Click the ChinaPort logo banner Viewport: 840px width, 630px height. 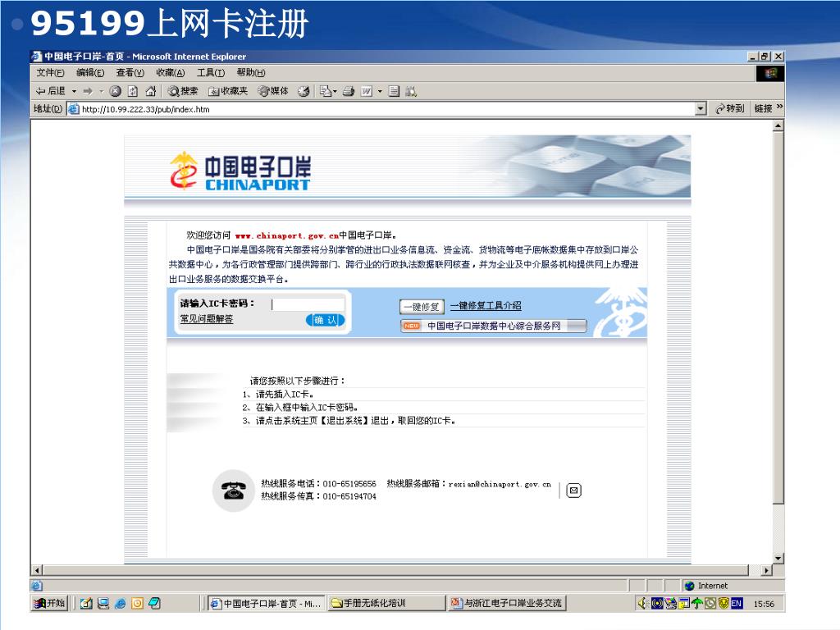click(x=240, y=171)
